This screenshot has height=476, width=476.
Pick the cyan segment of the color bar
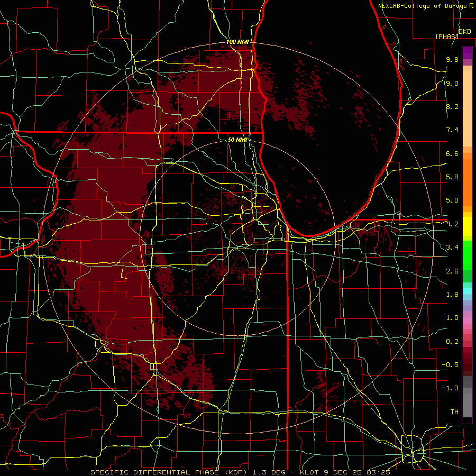(x=467, y=291)
